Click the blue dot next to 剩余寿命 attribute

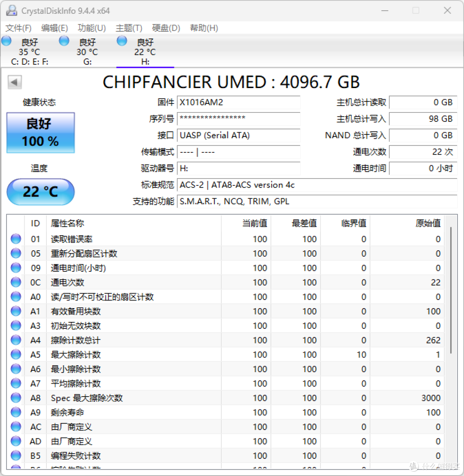tap(15, 412)
